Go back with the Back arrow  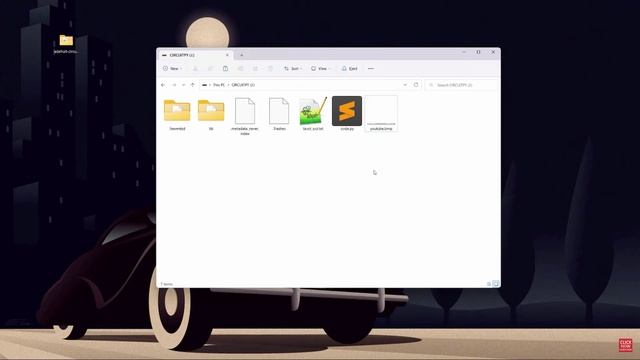163,85
